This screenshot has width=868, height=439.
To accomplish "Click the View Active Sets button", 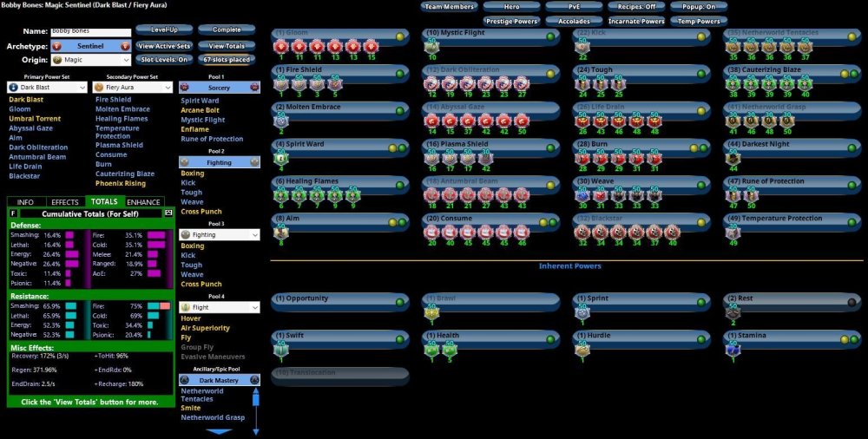I will 163,46.
